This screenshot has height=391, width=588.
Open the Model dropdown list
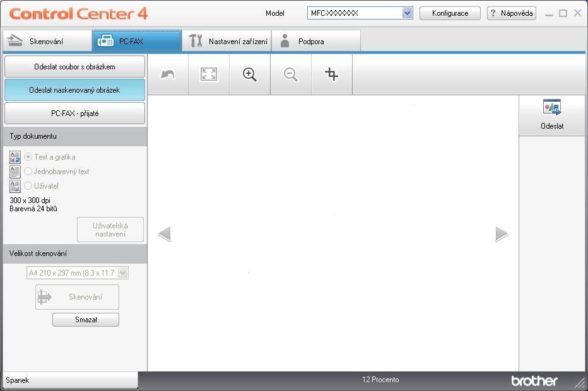pyautogui.click(x=407, y=13)
